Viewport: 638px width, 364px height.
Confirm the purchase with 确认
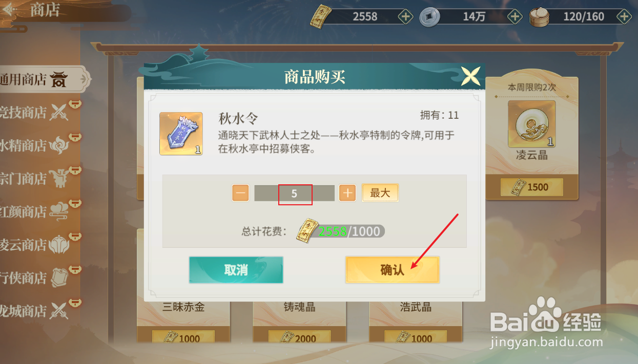[393, 270]
